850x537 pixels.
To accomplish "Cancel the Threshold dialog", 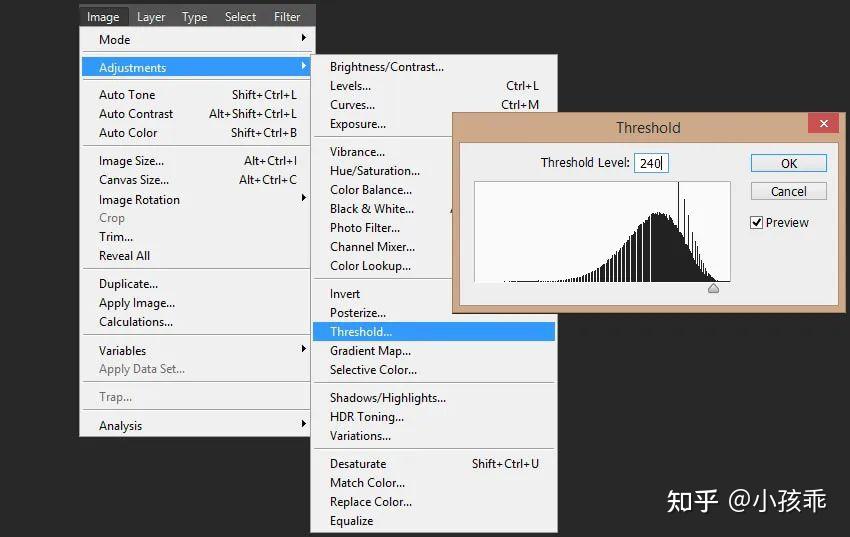I will click(x=789, y=191).
